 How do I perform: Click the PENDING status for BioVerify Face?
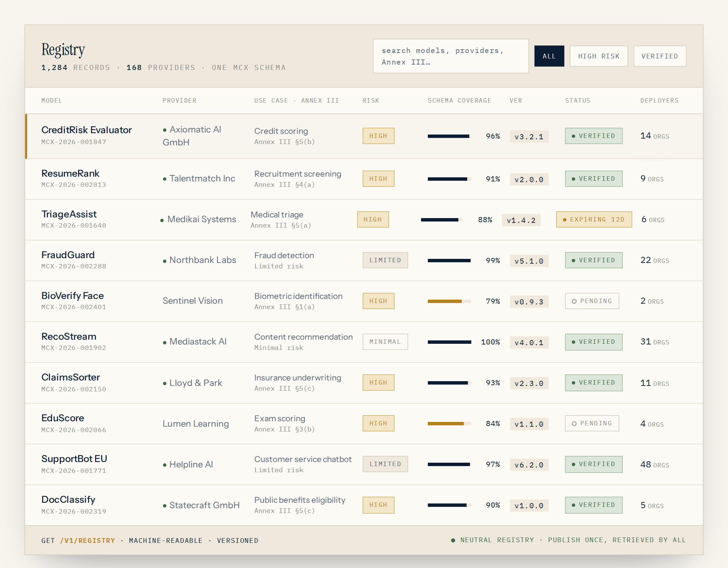pyautogui.click(x=592, y=301)
